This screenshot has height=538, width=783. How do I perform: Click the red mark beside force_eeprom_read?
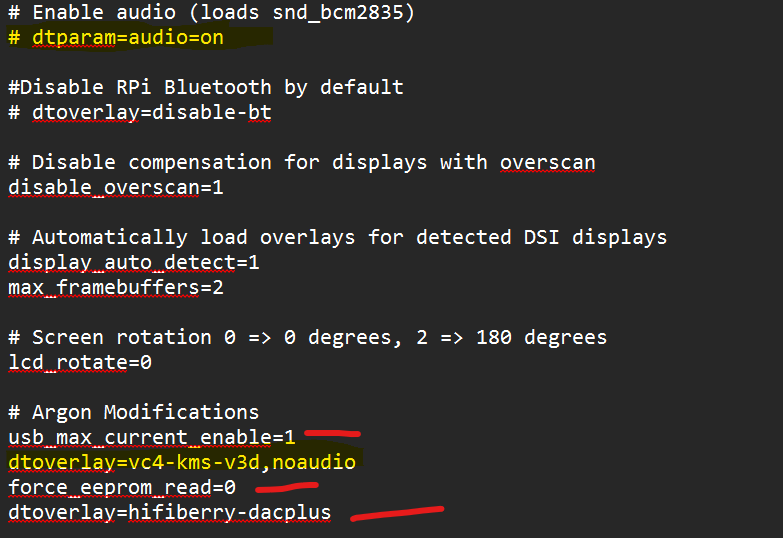287,487
